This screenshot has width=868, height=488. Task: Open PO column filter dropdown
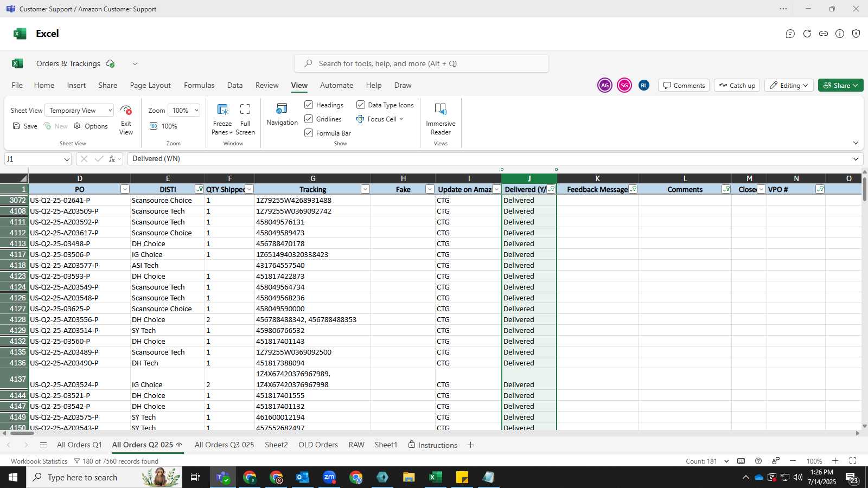coord(125,189)
